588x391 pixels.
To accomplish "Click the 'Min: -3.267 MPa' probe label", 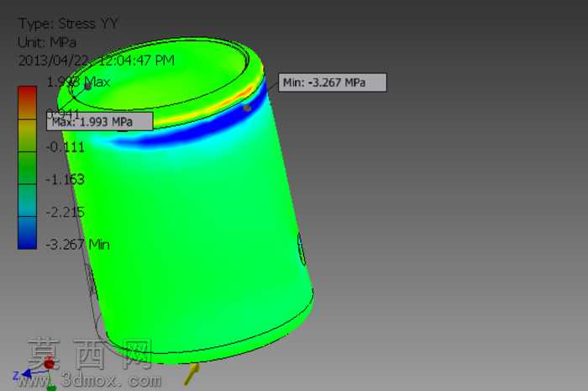I will 333,82.
